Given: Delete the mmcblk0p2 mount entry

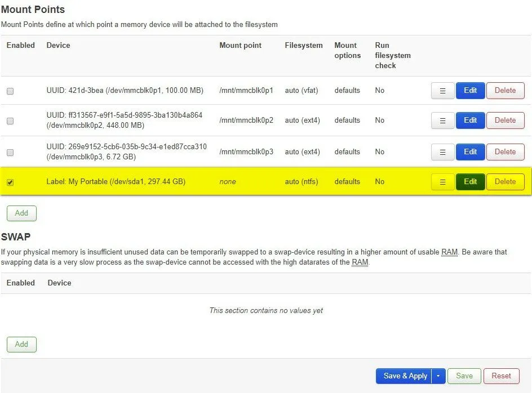Looking at the screenshot, I should 505,120.
